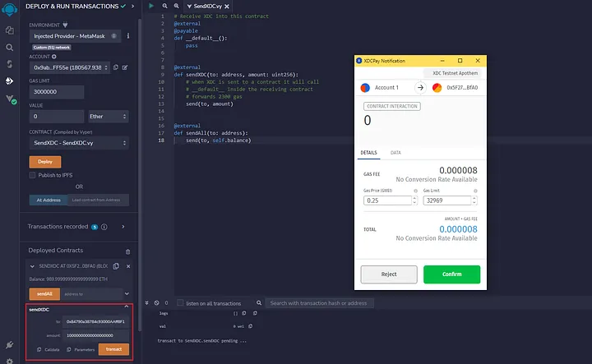Screen dimensions: 592x364
Task: Click the Load contract from Address field
Action: [x=98, y=200]
